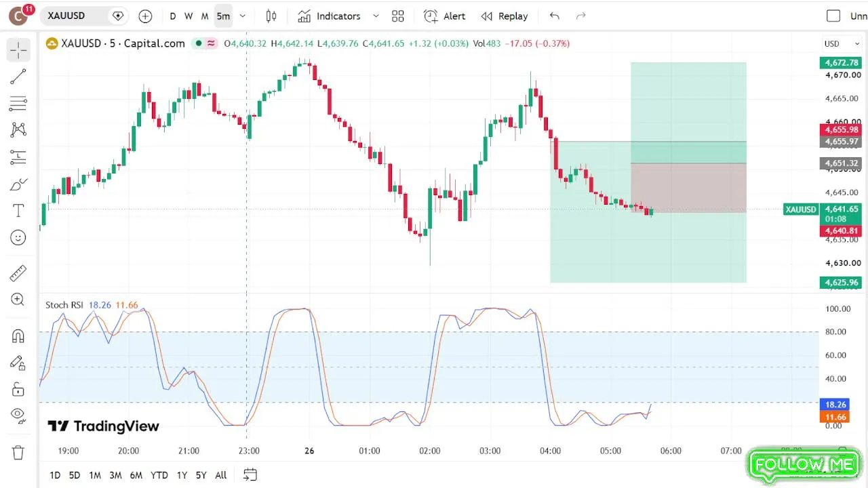Open the Indicators dialog

click(x=330, y=16)
